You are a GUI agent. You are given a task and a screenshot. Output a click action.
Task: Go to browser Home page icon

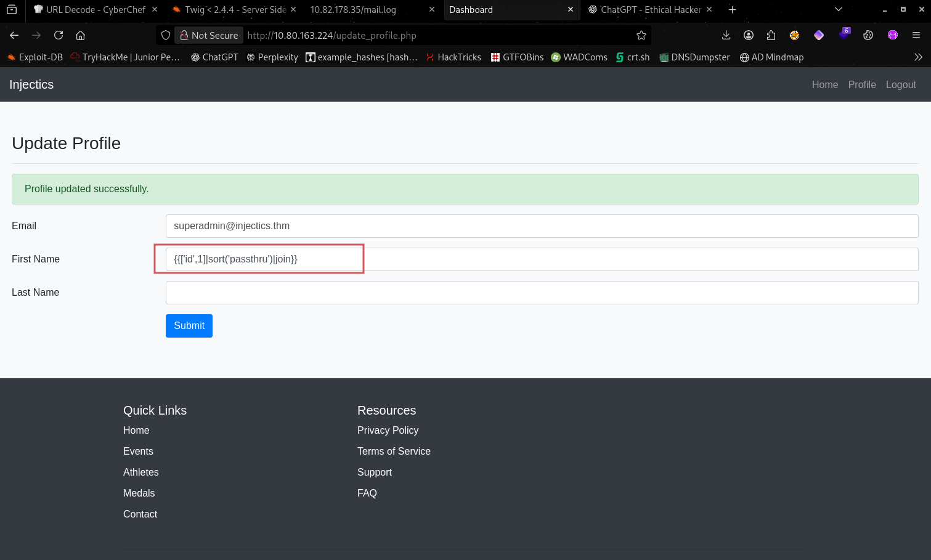coord(80,35)
